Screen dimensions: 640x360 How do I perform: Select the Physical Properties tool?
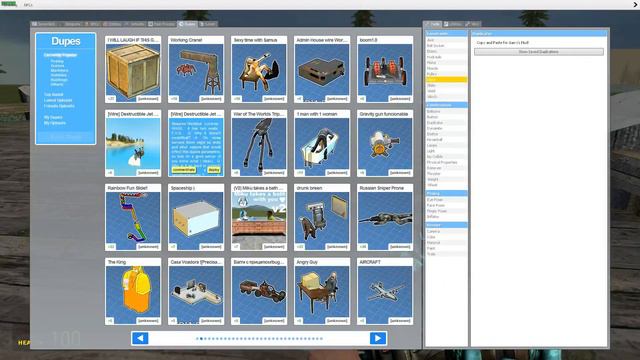pyautogui.click(x=446, y=162)
